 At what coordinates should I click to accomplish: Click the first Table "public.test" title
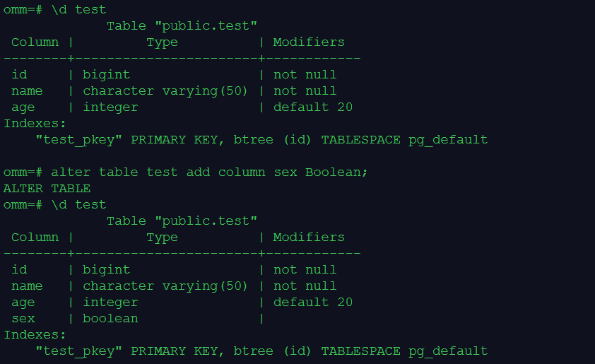[182, 25]
